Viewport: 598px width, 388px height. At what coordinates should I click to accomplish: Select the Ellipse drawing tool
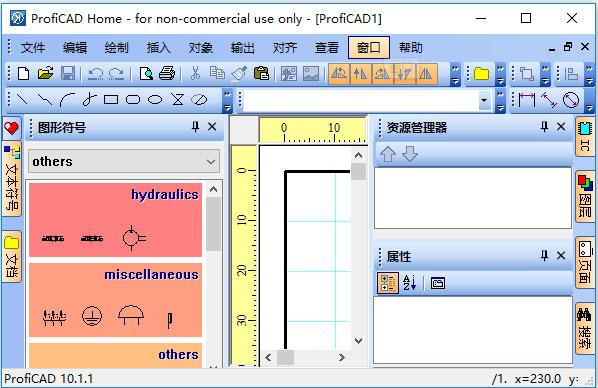coord(155,100)
